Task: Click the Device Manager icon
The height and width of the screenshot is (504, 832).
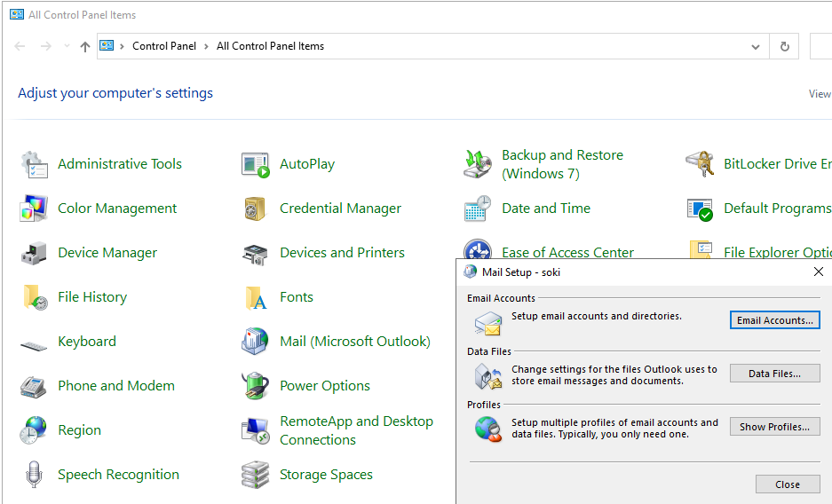Action: click(34, 253)
